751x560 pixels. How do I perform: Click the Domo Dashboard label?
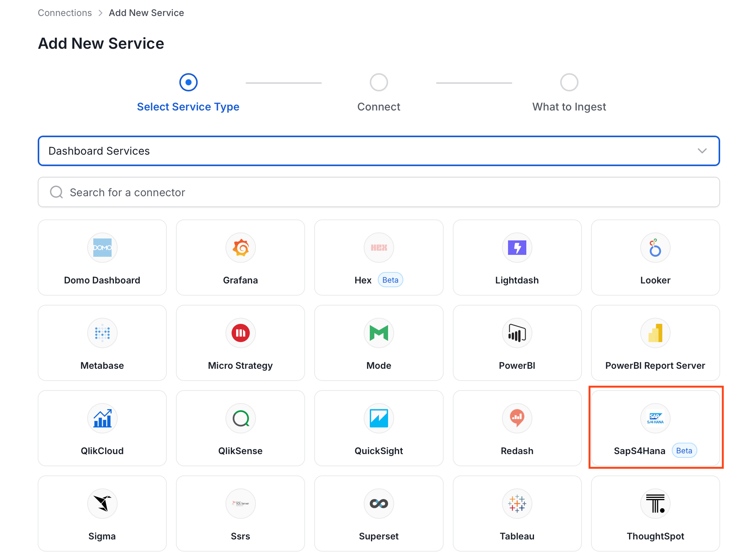coord(102,280)
